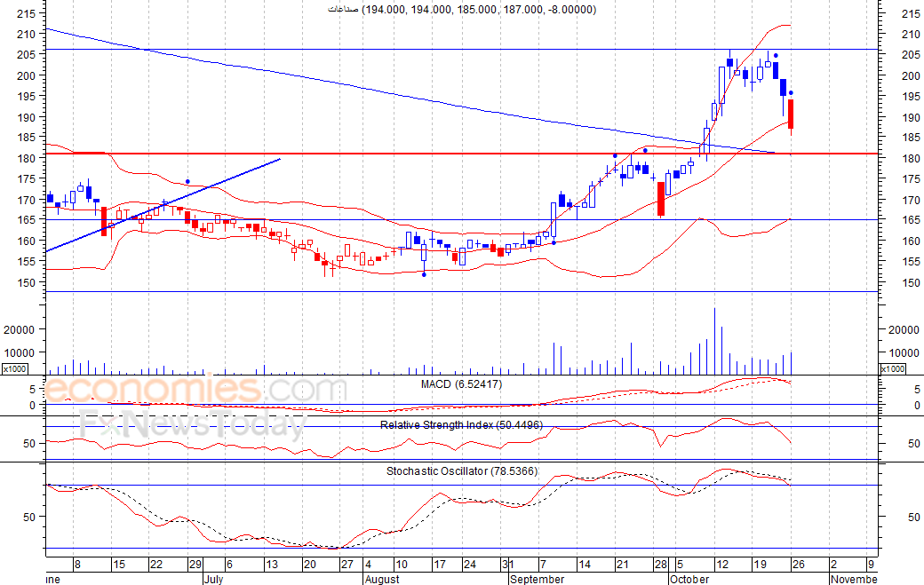Click the FXNewsToday watermark text
924x585 pixels.
[191, 426]
